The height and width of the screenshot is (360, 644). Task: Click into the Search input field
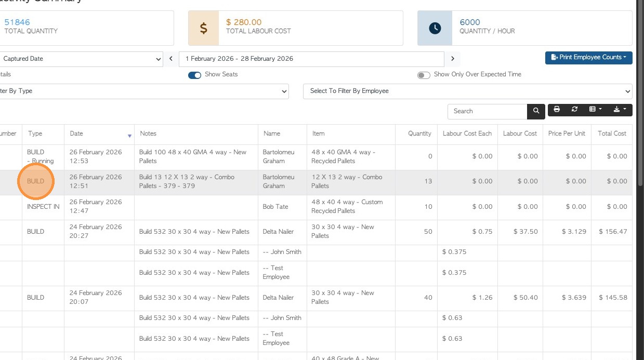(487, 111)
